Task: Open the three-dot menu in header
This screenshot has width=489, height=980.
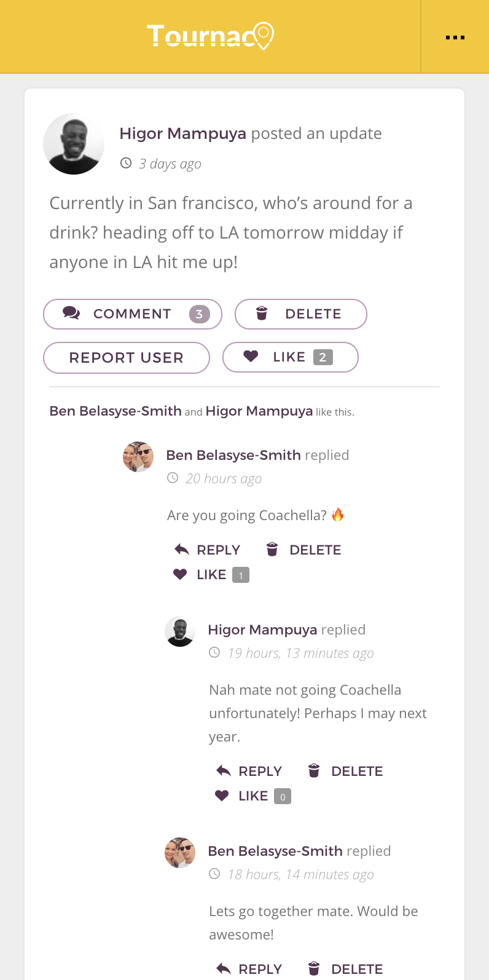Action: coord(455,38)
